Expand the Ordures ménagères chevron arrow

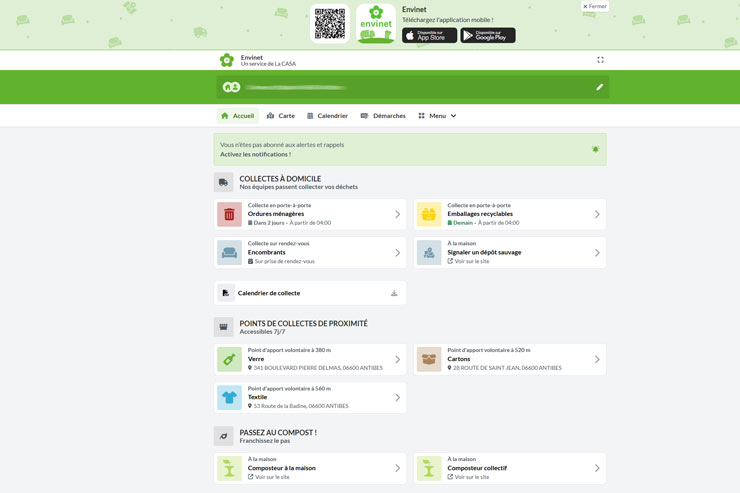397,214
